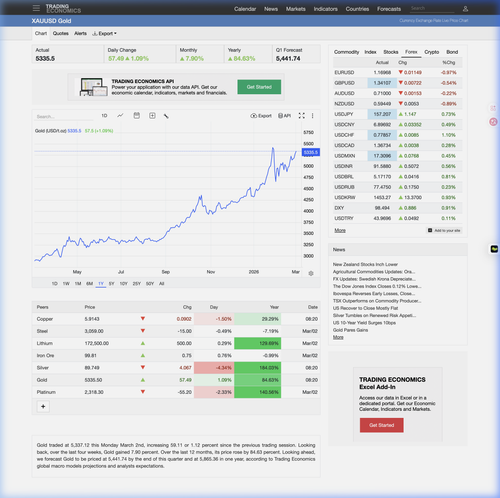Screen dimensions: 500x498
Task: Focus the top navigation Search field
Action: [432, 8]
